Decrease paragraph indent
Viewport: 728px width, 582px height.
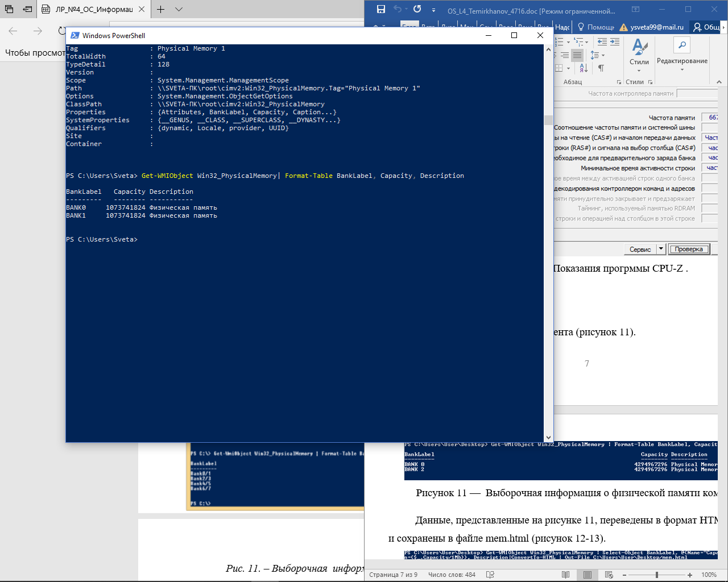pyautogui.click(x=602, y=42)
